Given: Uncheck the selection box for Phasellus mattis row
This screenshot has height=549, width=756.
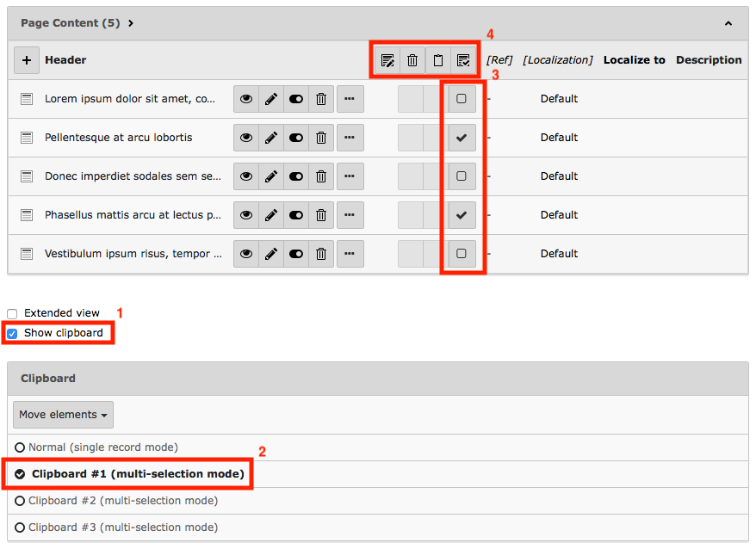Looking at the screenshot, I should coord(462,215).
